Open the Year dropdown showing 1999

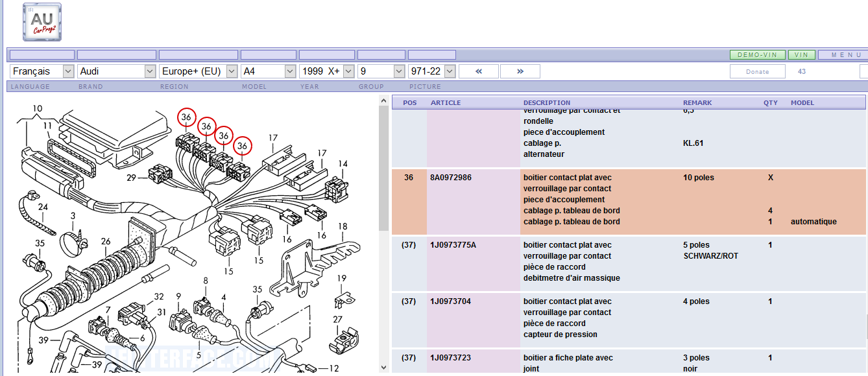[327, 71]
